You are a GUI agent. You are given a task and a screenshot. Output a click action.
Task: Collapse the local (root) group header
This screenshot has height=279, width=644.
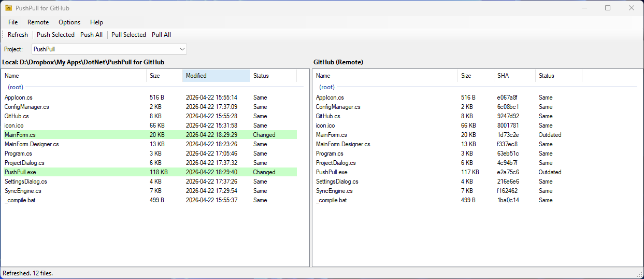pyautogui.click(x=16, y=87)
